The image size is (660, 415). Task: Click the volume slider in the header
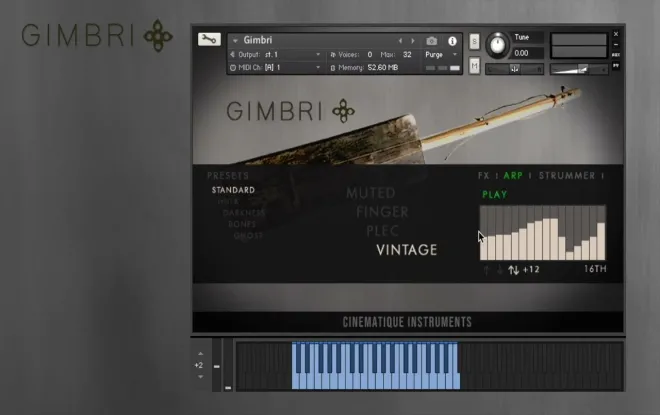click(x=579, y=69)
